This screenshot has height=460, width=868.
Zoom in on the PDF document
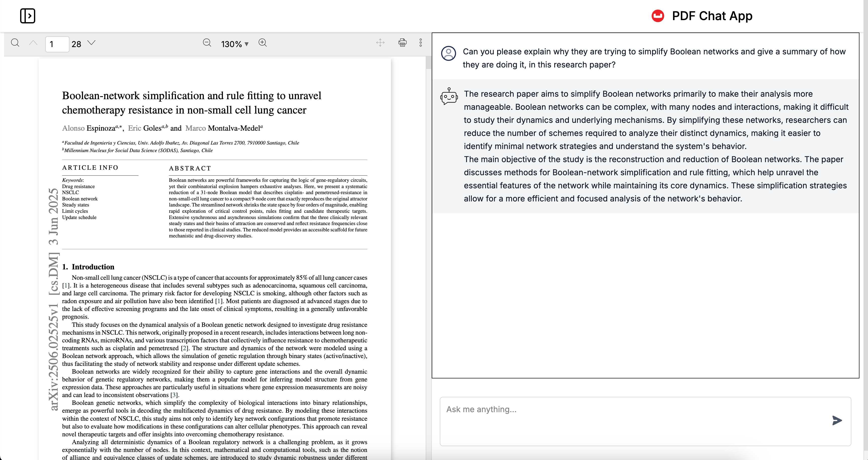(262, 43)
